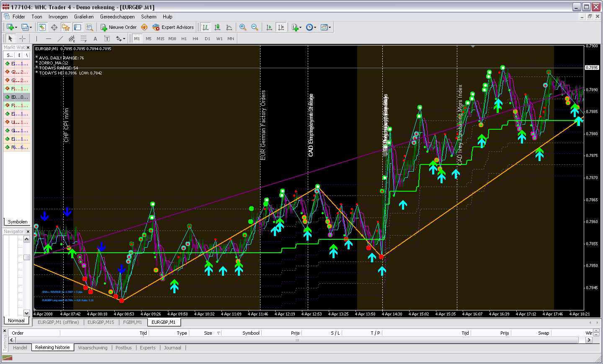Select the Text tool A icon
Image resolution: width=603 pixels, height=364 pixels.
point(95,38)
